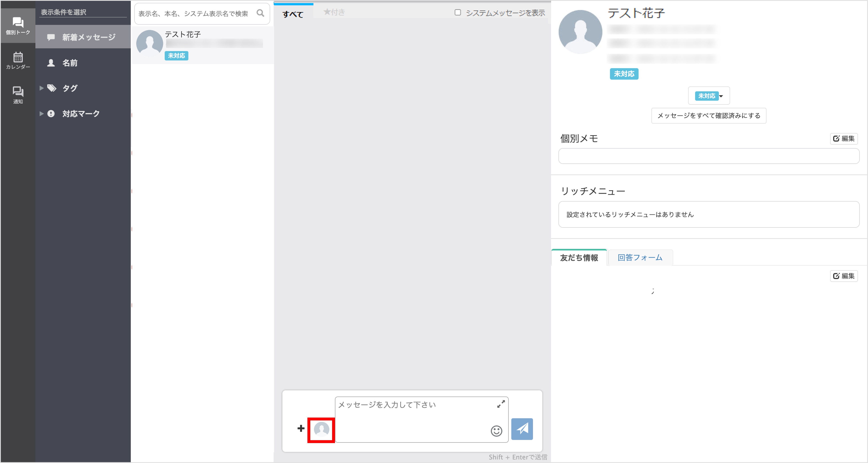Open the 通知 panel in the sidebar

[x=17, y=95]
